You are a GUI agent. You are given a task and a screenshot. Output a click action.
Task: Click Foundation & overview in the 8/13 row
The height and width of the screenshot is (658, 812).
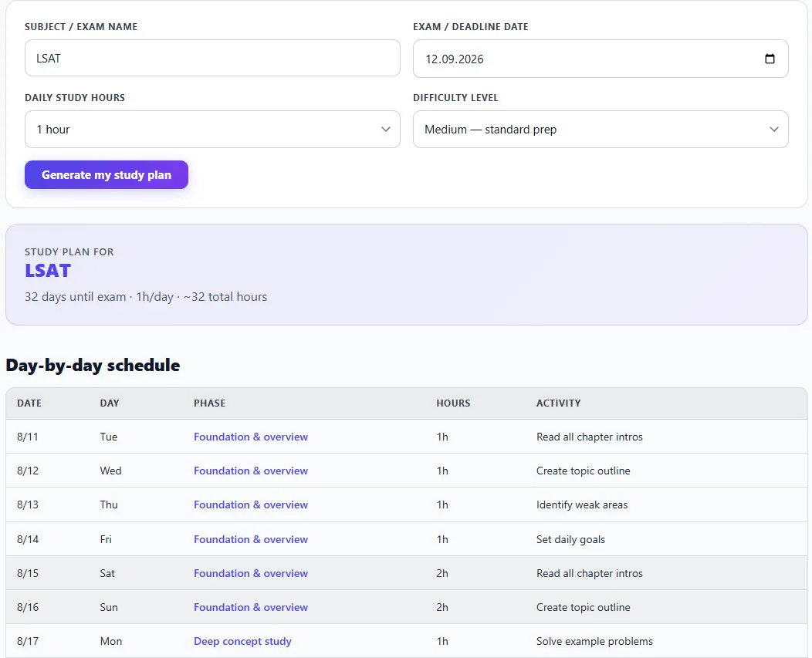[x=251, y=504]
